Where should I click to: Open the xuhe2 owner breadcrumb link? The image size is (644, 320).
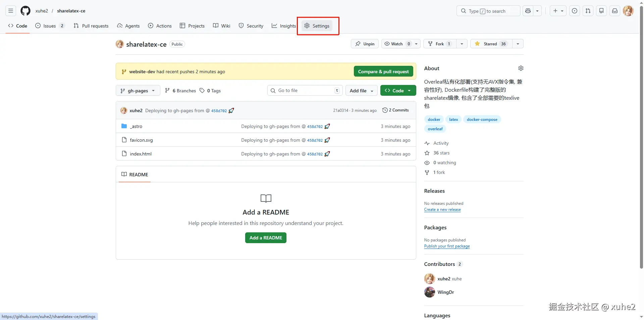[42, 11]
